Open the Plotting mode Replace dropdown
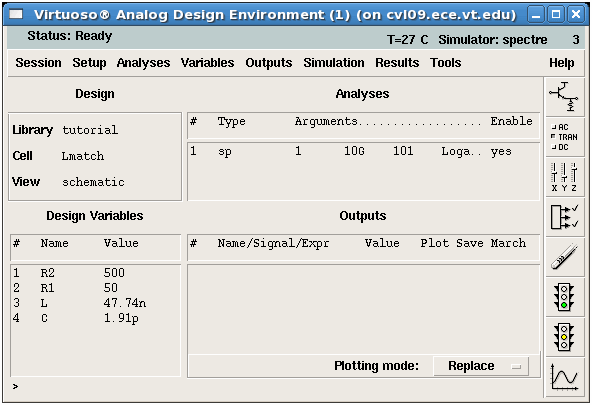 click(x=481, y=366)
